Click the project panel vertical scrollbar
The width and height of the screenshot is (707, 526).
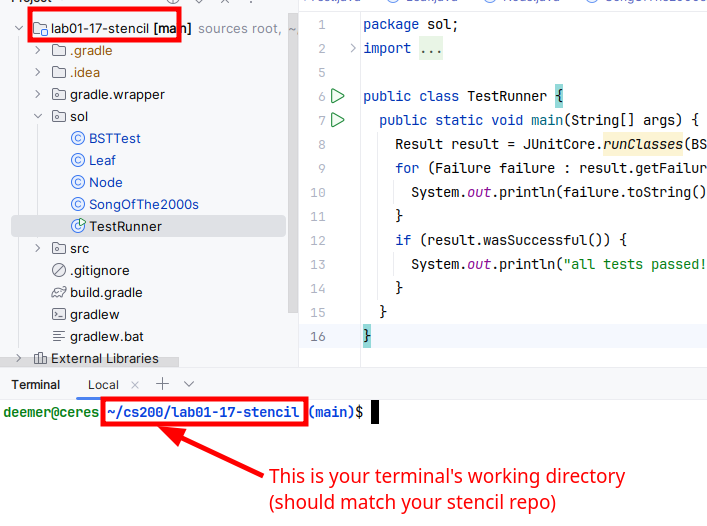tap(293, 162)
